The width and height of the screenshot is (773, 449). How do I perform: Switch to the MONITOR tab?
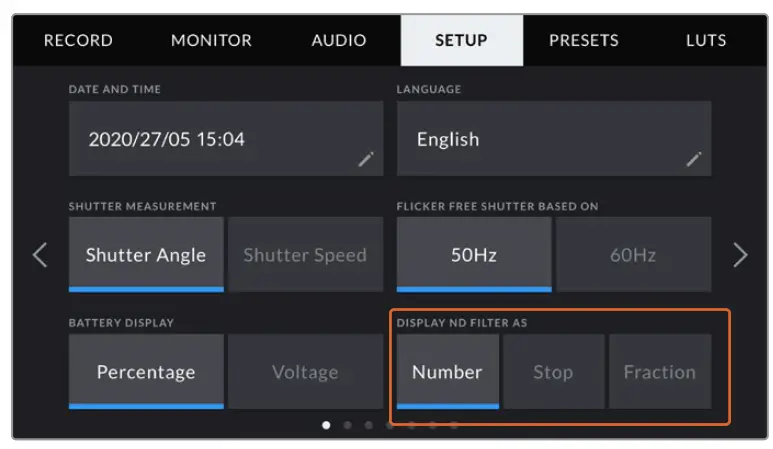click(211, 41)
